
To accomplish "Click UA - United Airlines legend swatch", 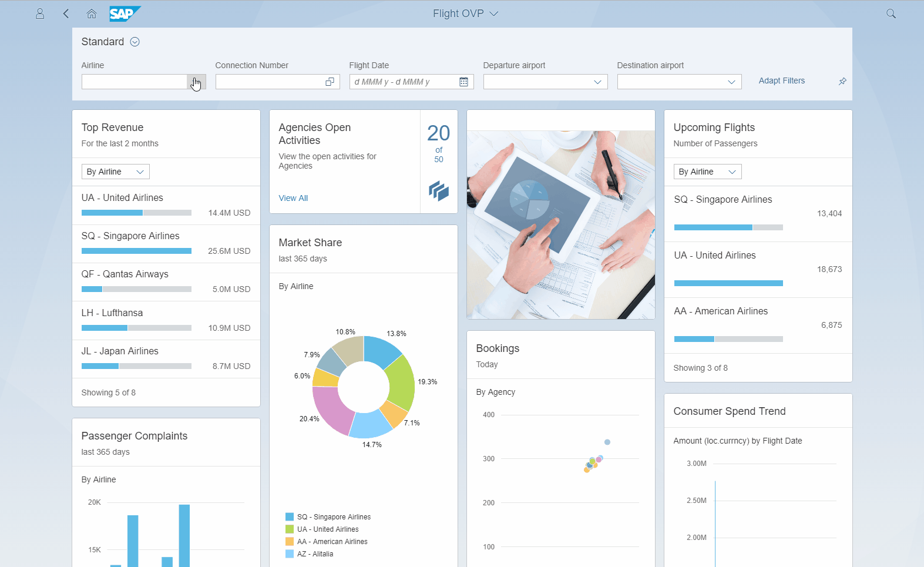I will 290,529.
